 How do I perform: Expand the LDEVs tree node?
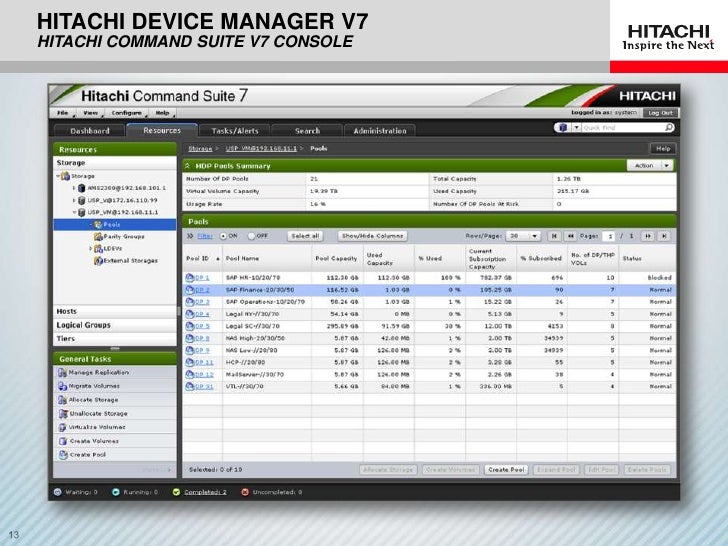click(x=91, y=248)
